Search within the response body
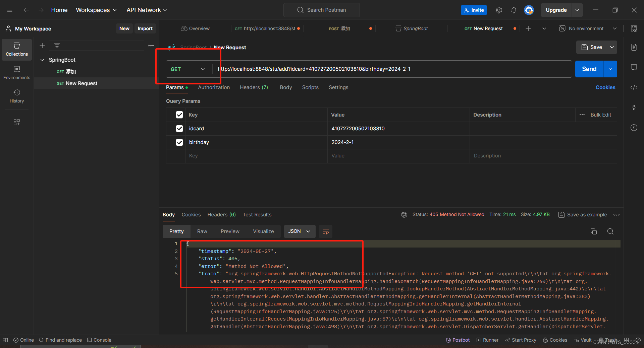 pyautogui.click(x=610, y=231)
